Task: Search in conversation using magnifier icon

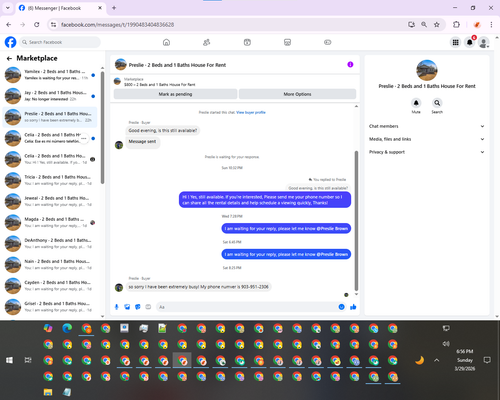Action: point(437,103)
